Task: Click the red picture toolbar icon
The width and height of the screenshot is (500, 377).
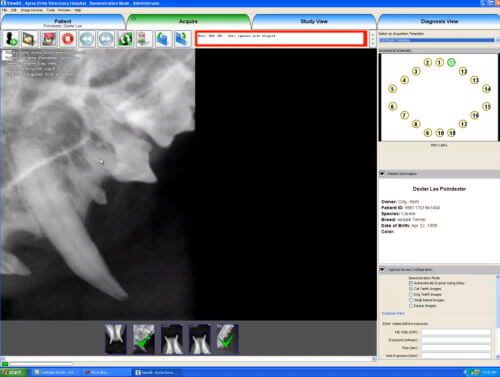Action: click(49, 39)
